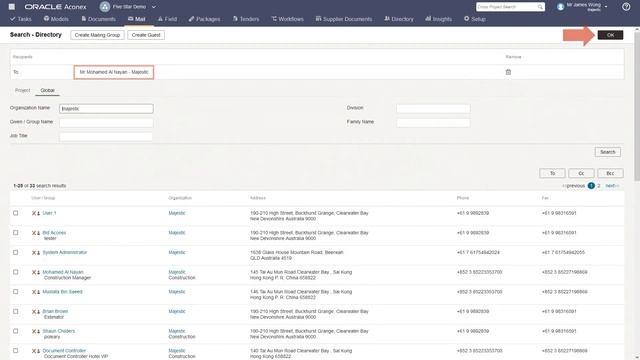Select the System Administrator row checkbox
640x360 pixels.
point(16,252)
